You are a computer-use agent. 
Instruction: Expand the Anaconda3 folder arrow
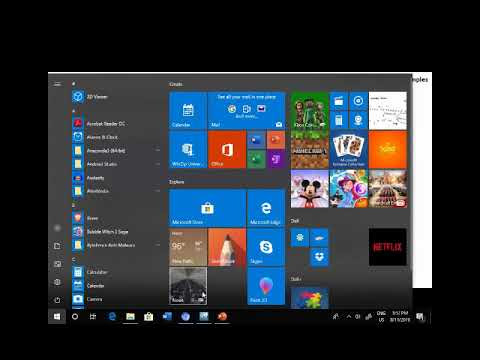pos(157,151)
